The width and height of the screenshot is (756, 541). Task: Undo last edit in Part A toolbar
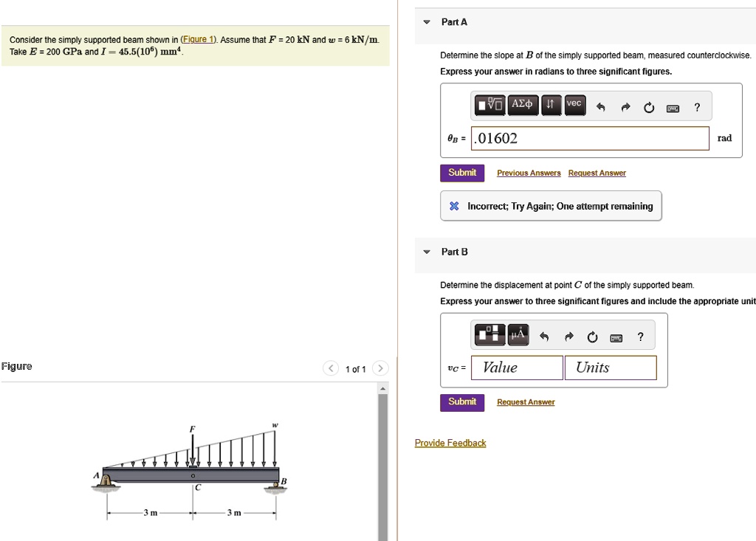click(600, 107)
